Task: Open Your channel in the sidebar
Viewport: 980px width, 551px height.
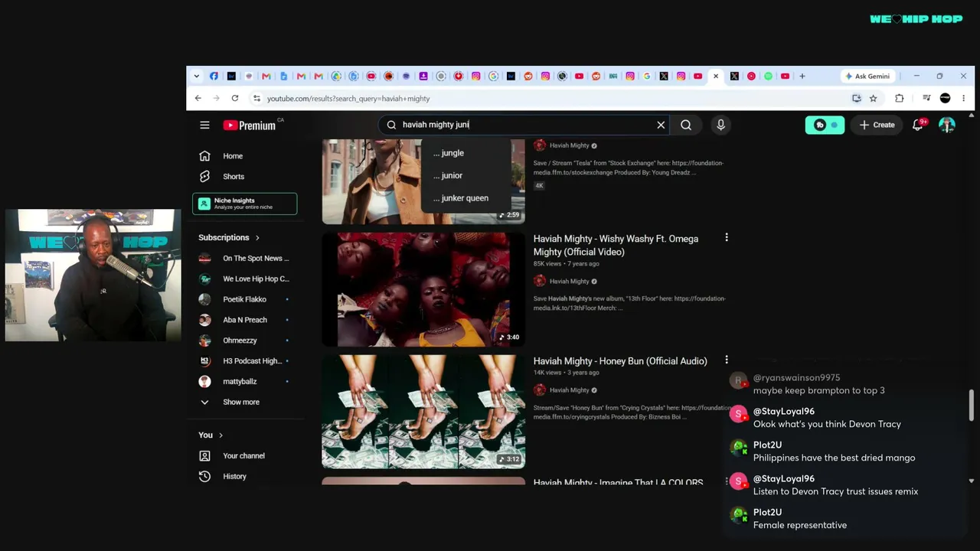Action: (245, 455)
